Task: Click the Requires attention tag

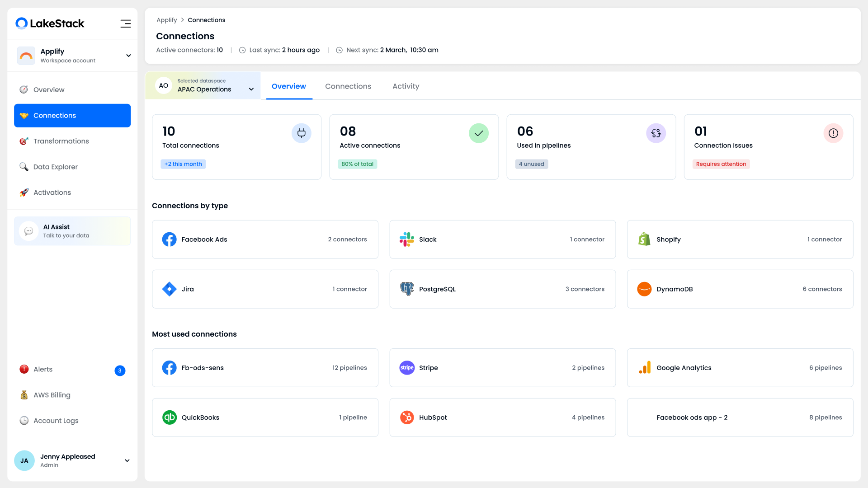Action: tap(721, 164)
